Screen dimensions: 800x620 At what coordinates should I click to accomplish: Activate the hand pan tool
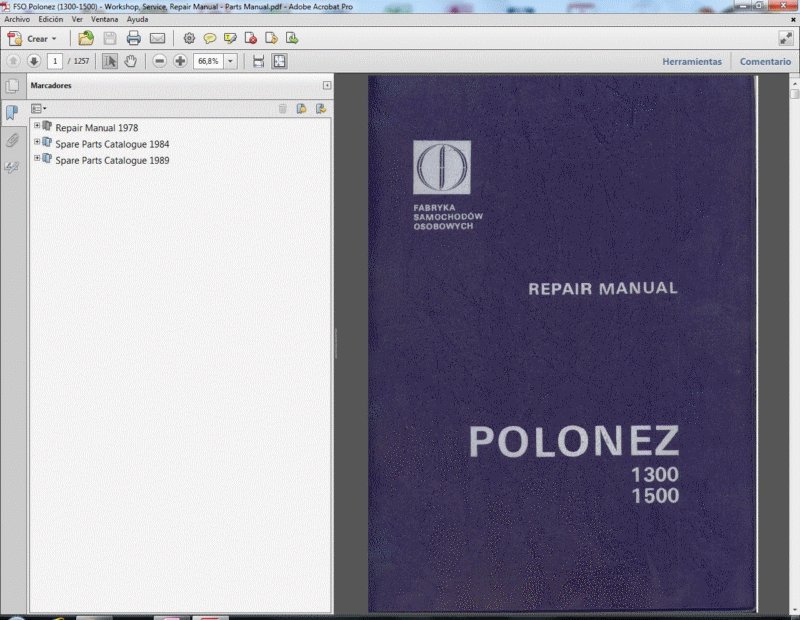131,61
